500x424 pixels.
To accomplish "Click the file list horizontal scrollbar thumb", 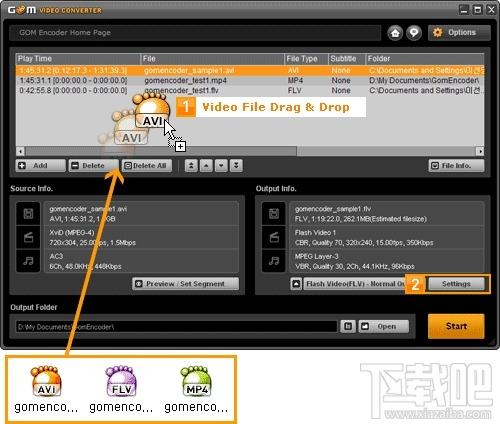I will tap(161, 151).
